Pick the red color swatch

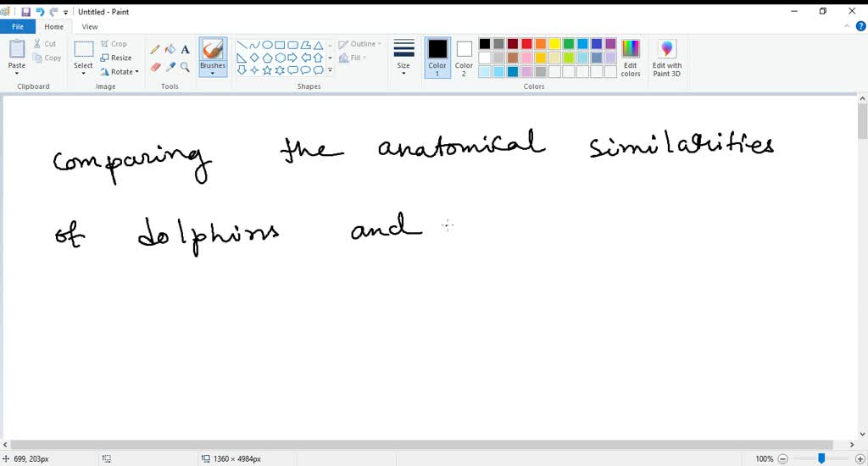(x=526, y=44)
